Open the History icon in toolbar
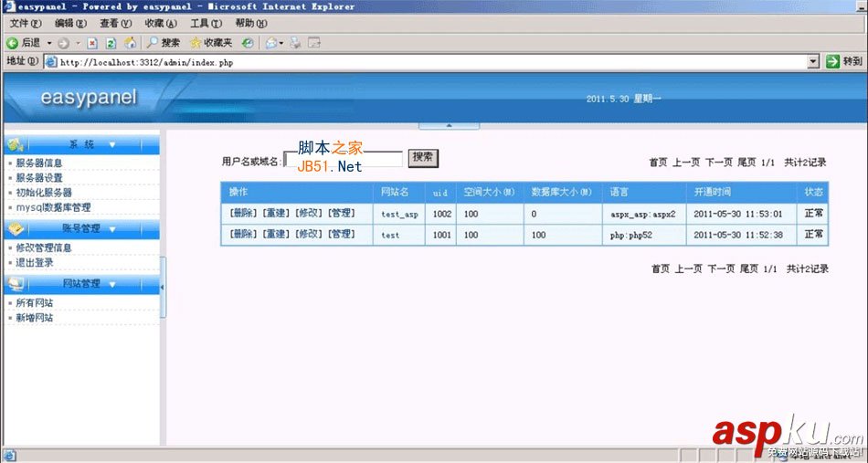 [248, 43]
